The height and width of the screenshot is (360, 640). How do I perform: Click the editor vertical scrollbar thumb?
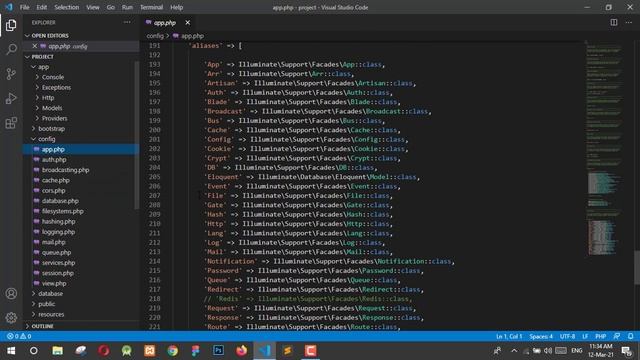637,267
